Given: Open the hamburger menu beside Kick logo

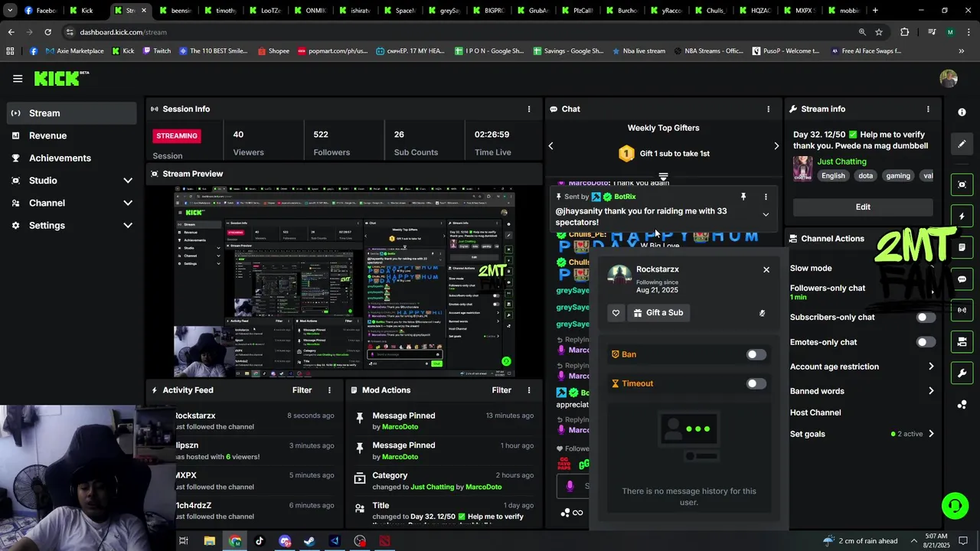Looking at the screenshot, I should (x=18, y=78).
